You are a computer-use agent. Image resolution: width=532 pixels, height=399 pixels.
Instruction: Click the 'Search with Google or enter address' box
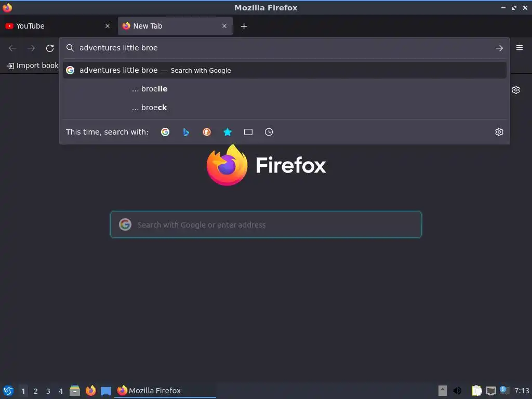pos(266,224)
